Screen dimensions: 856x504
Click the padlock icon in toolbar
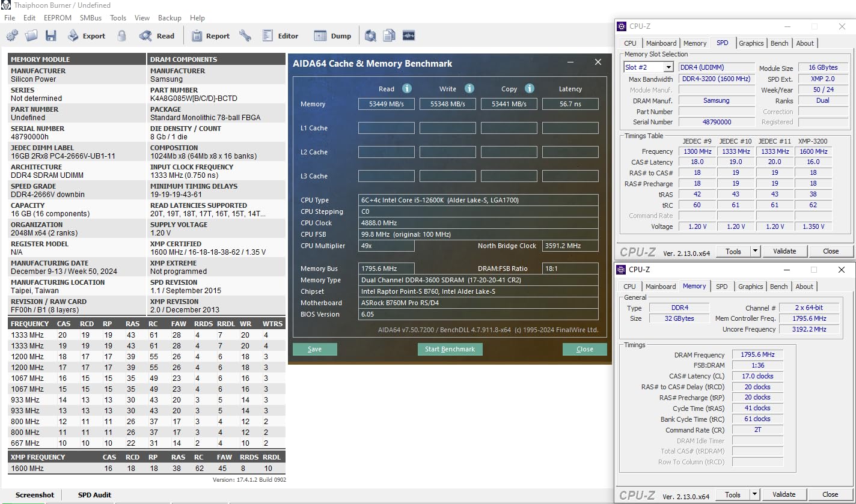[x=122, y=36]
